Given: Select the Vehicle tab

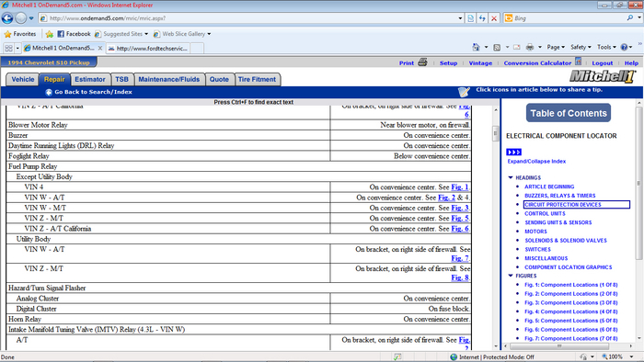Looking at the screenshot, I should [23, 80].
